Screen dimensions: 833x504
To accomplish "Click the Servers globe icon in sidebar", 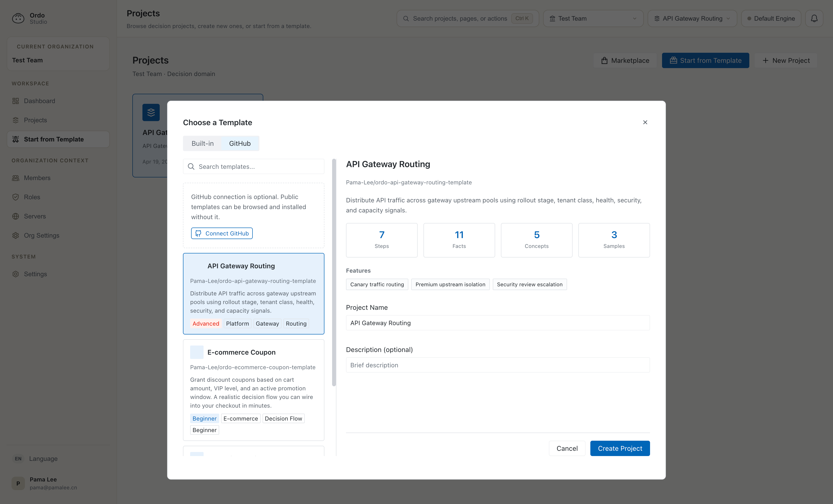I will click(16, 216).
